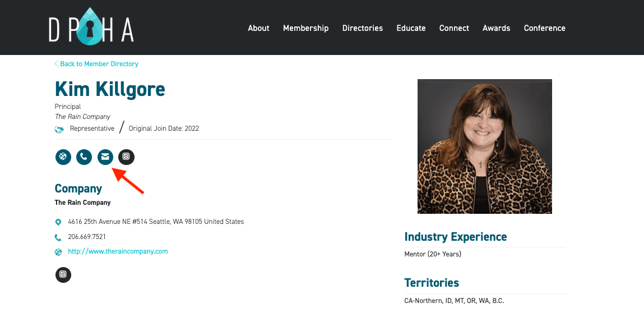Go to the Connect menu
This screenshot has width=644, height=312.
pos(454,28)
